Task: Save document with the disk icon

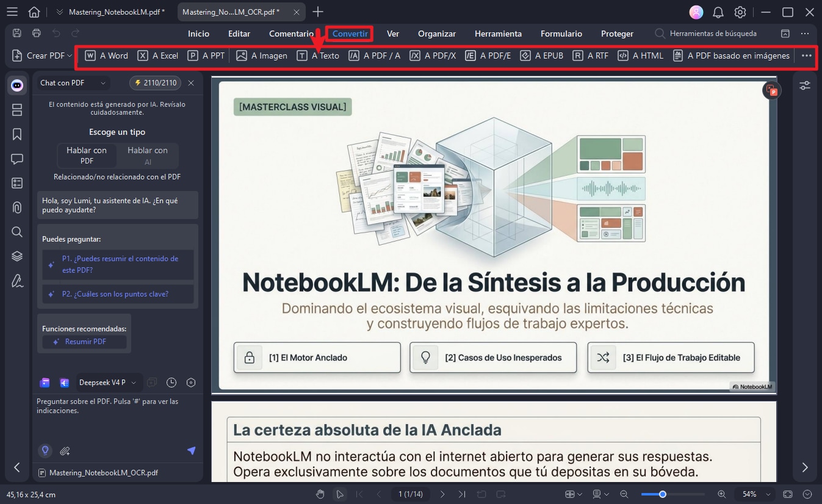Action: click(x=16, y=34)
